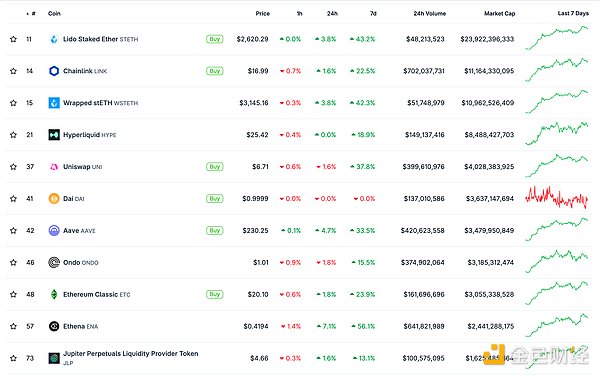Sort by the 7d change column header
Image resolution: width=600 pixels, height=376 pixels.
tap(373, 13)
